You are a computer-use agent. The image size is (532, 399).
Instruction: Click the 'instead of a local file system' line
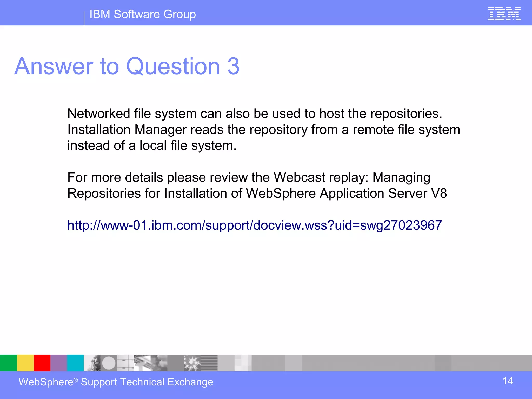[152, 145]
